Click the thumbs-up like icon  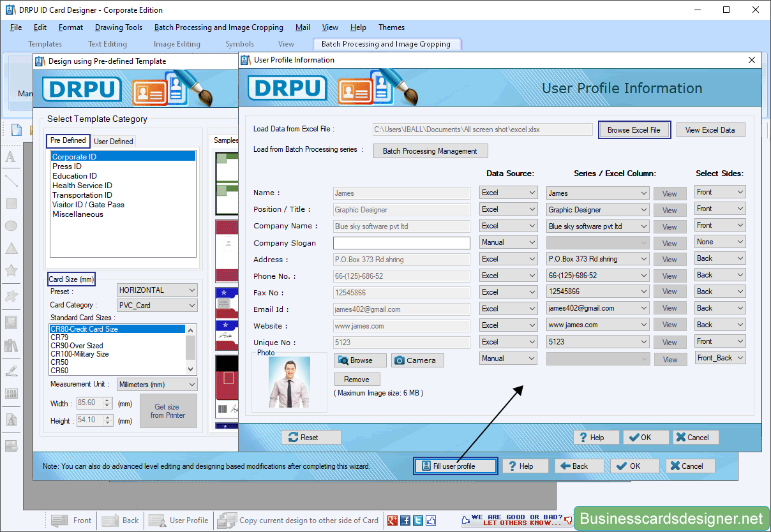(431, 520)
